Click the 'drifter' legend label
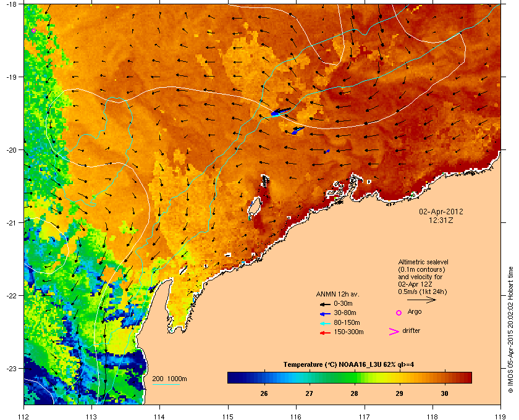The height and width of the screenshot is (420, 519). click(x=411, y=330)
